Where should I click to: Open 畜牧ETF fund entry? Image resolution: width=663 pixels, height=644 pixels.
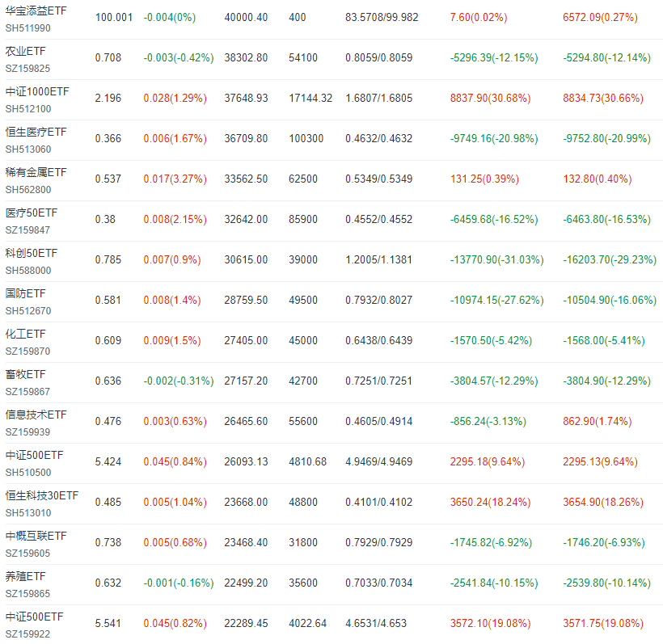(25, 374)
